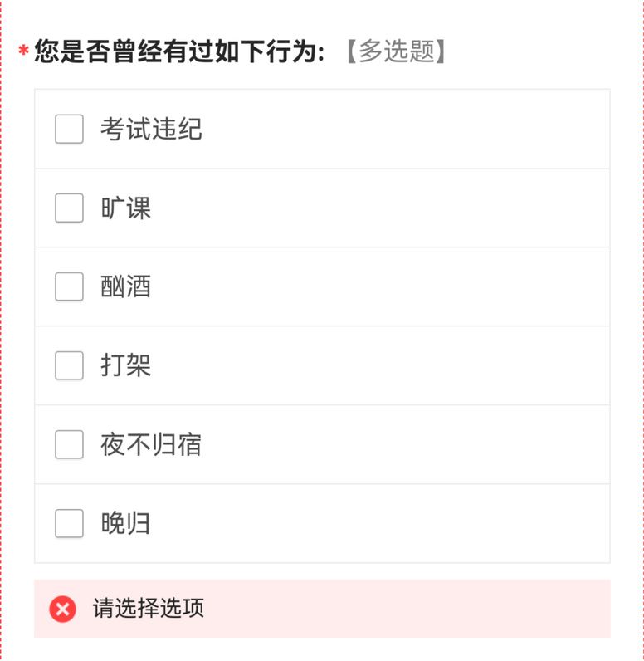Check the 考试违纪 checkbox
644x661 pixels.
coord(69,130)
